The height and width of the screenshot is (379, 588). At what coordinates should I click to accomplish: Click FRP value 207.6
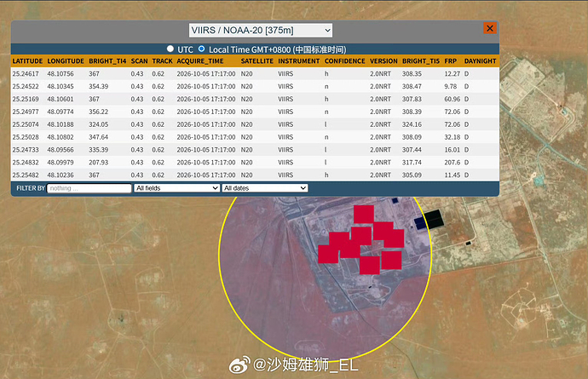click(x=453, y=163)
